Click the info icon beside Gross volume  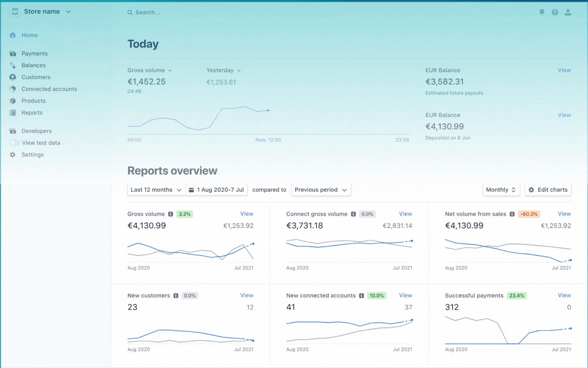tap(171, 214)
